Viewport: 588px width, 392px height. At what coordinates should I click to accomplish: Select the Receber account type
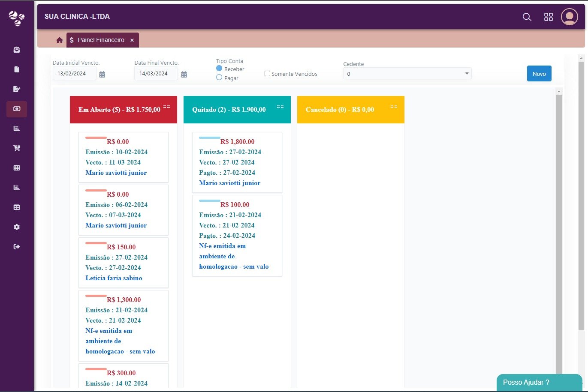pyautogui.click(x=219, y=69)
